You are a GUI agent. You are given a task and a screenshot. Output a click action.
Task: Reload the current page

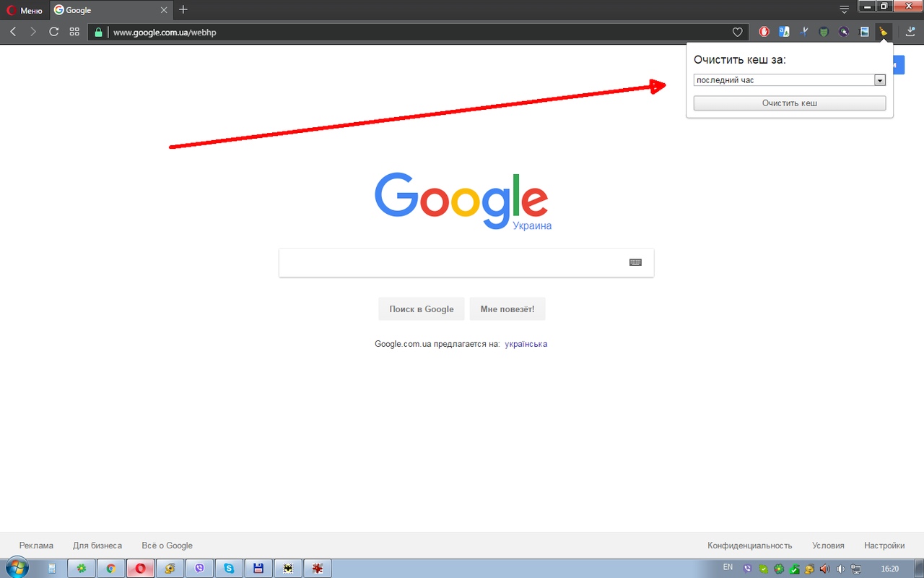click(x=53, y=32)
